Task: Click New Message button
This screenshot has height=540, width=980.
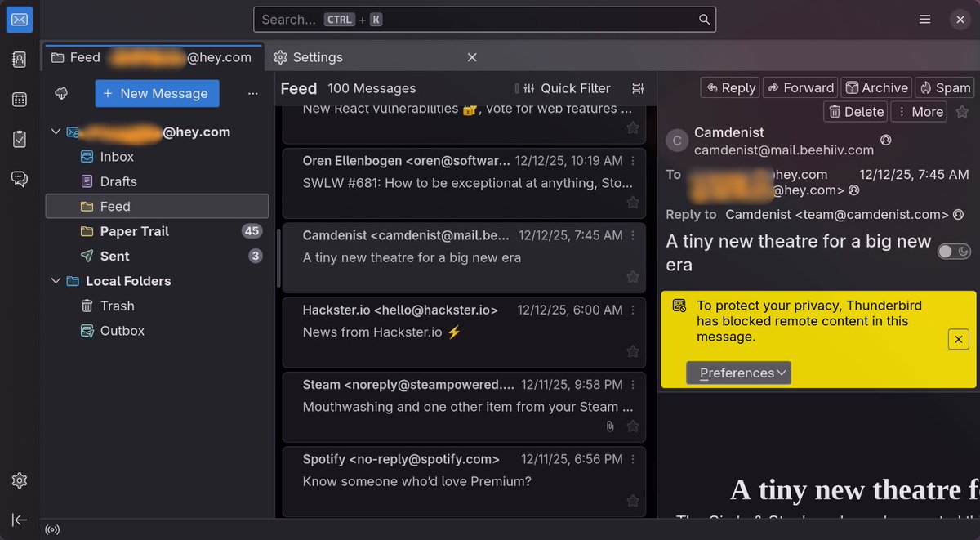Action: 157,93
